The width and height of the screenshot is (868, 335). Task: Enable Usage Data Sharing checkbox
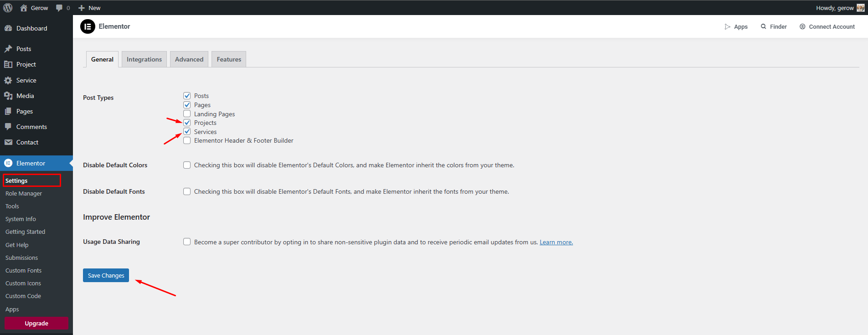(x=187, y=242)
